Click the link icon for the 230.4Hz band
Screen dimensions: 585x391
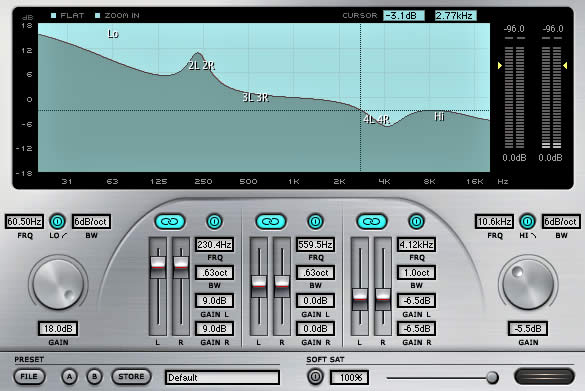tap(170, 222)
